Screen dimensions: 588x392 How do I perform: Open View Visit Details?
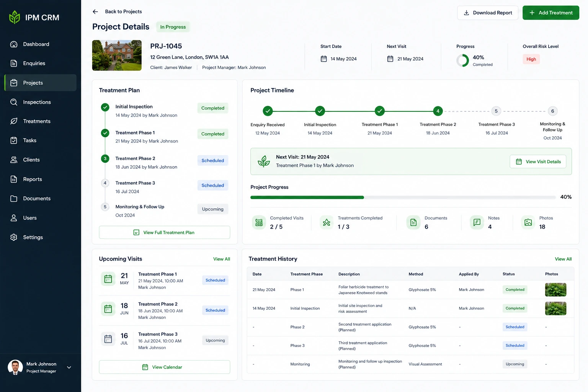point(538,162)
